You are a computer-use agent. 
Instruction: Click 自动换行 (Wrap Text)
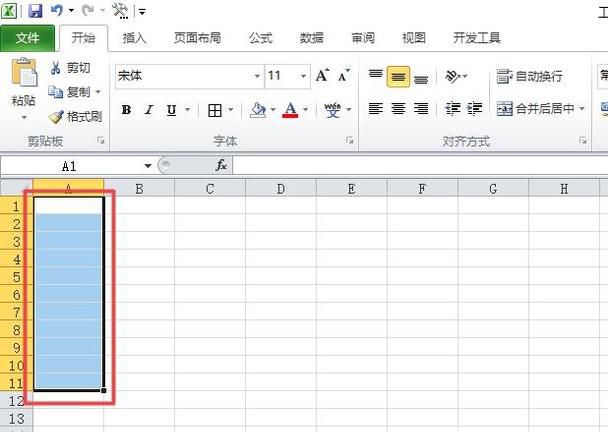click(530, 76)
